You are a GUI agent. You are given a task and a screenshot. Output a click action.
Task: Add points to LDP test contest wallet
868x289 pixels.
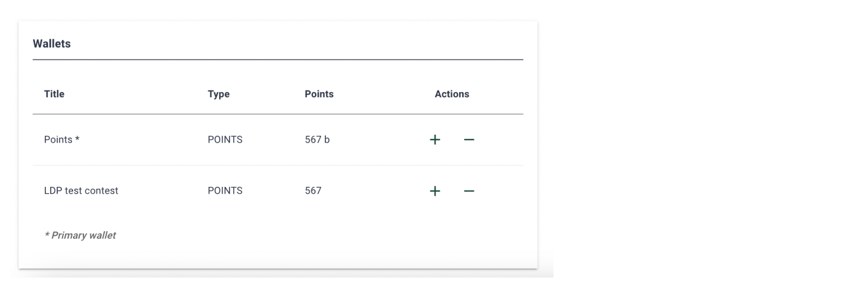(x=435, y=191)
